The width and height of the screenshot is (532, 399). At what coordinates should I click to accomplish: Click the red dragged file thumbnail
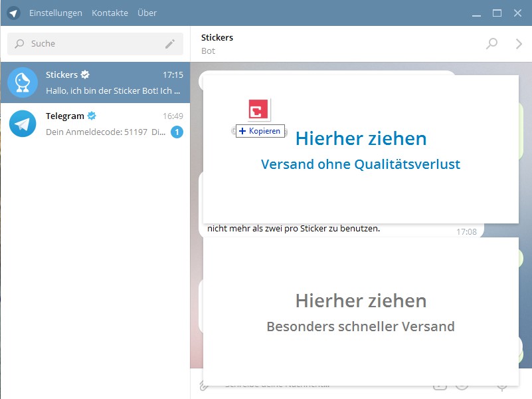[x=258, y=109]
